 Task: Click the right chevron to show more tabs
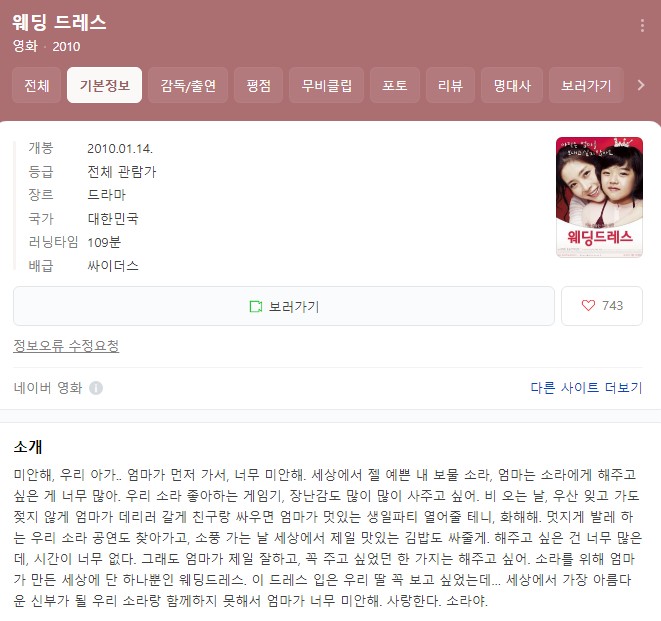[x=641, y=85]
